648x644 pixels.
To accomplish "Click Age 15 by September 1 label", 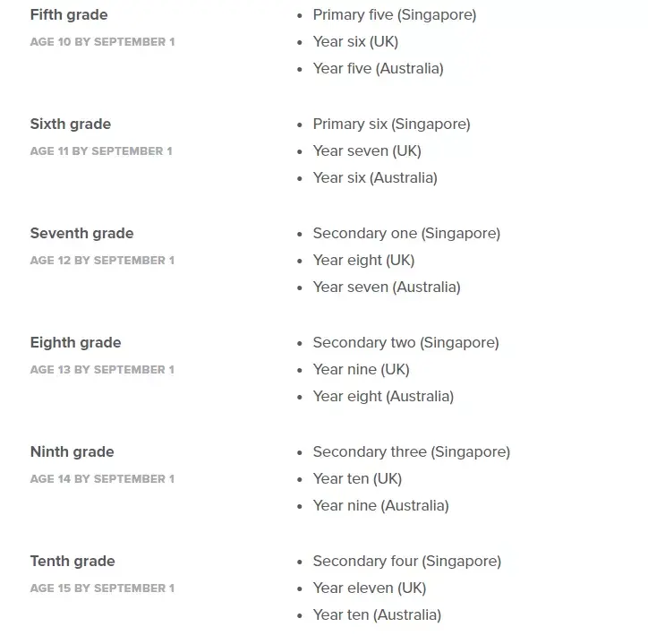I will pos(102,588).
